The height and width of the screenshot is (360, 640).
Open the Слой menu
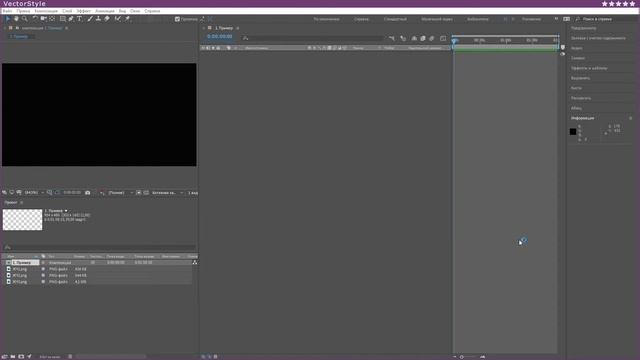(x=67, y=11)
